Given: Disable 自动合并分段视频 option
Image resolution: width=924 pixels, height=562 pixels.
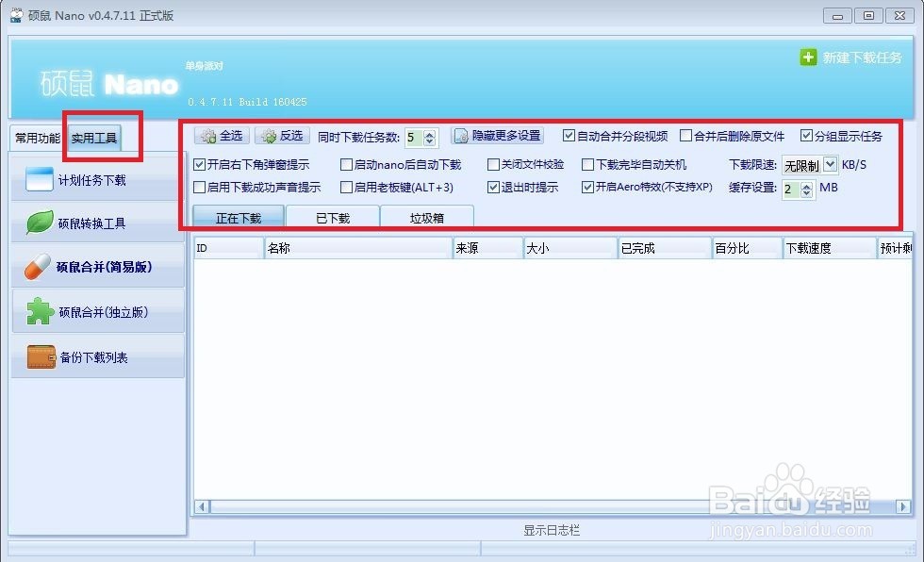Looking at the screenshot, I should tap(569, 135).
